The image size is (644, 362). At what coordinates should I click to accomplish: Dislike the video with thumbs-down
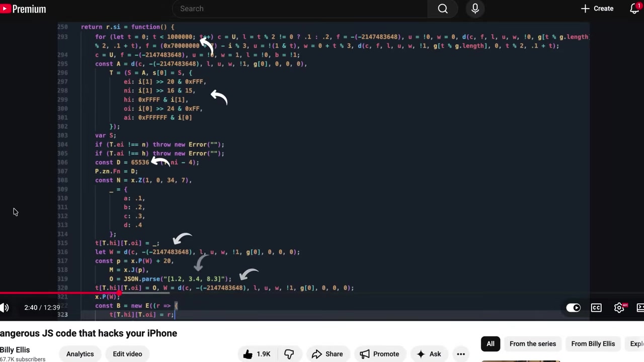tap(289, 354)
